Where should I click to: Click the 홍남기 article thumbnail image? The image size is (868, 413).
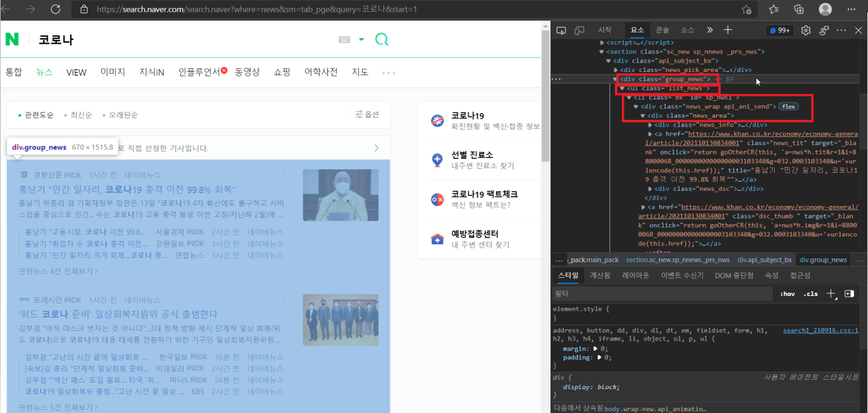[x=340, y=195]
